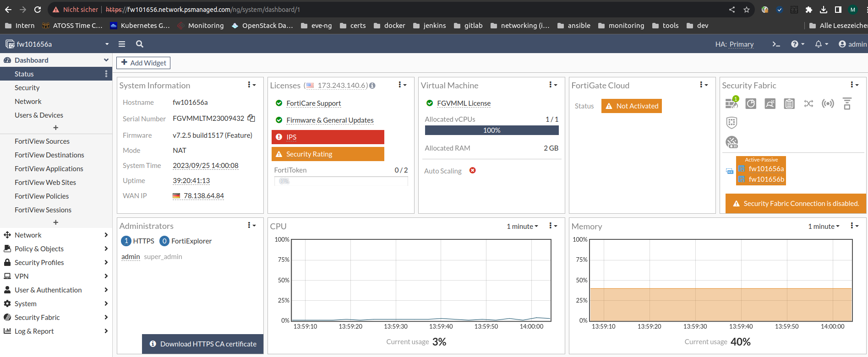The height and width of the screenshot is (357, 868).
Task: Click the browser back arrow
Action: [8, 9]
